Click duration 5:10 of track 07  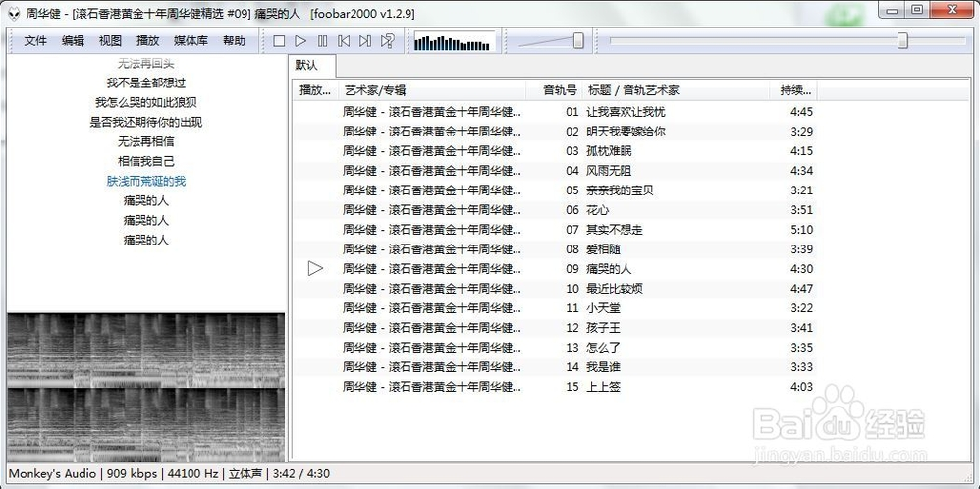tap(801, 230)
